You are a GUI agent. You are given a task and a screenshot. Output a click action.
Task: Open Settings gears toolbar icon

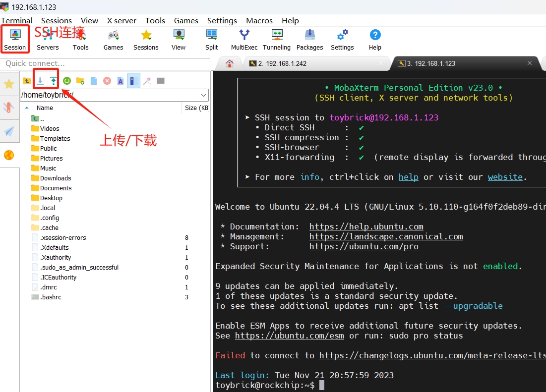(x=342, y=39)
